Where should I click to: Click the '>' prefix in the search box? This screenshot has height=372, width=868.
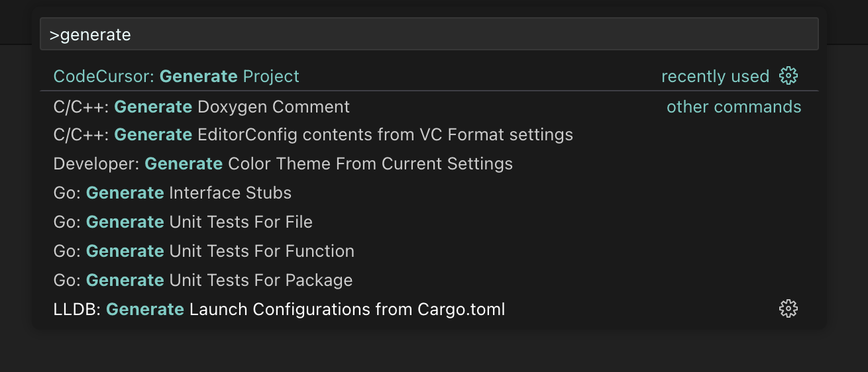click(x=54, y=34)
